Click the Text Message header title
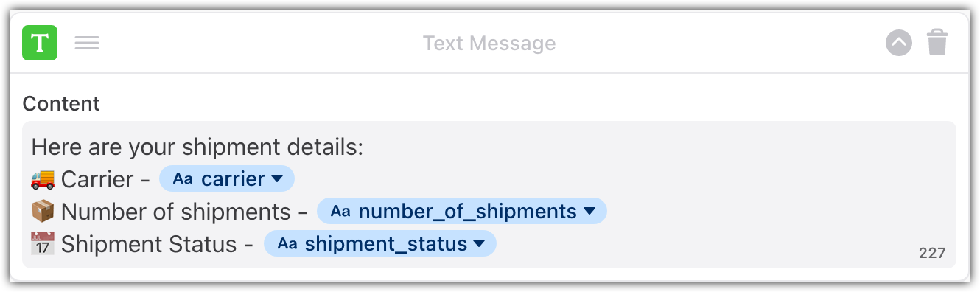 click(489, 44)
